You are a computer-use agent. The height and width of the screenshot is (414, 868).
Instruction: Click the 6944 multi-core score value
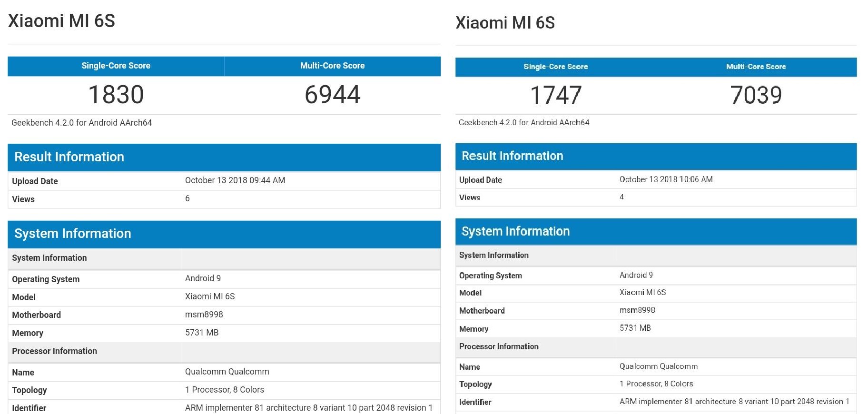pos(332,94)
